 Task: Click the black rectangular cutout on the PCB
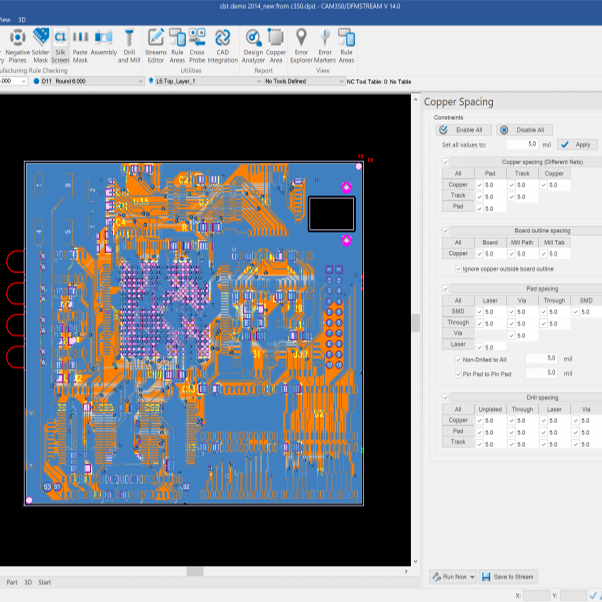point(332,214)
